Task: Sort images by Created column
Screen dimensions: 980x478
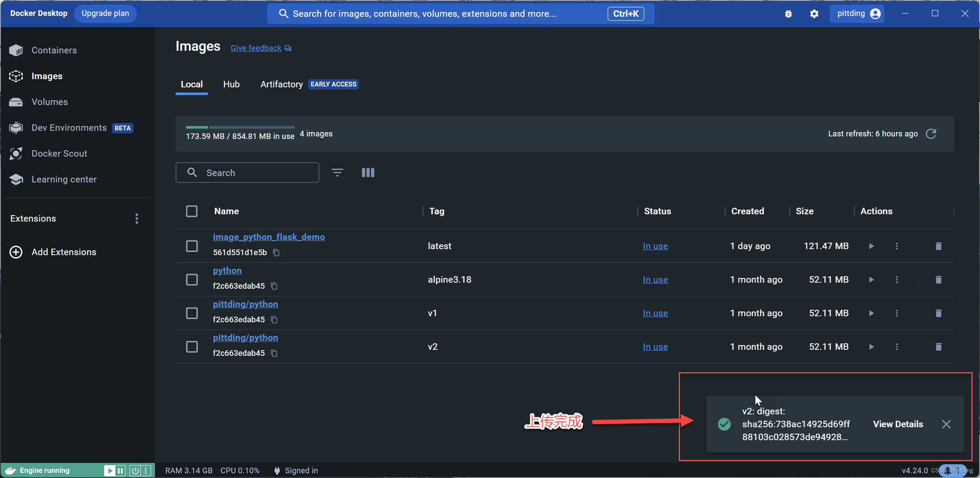Action: coord(748,211)
